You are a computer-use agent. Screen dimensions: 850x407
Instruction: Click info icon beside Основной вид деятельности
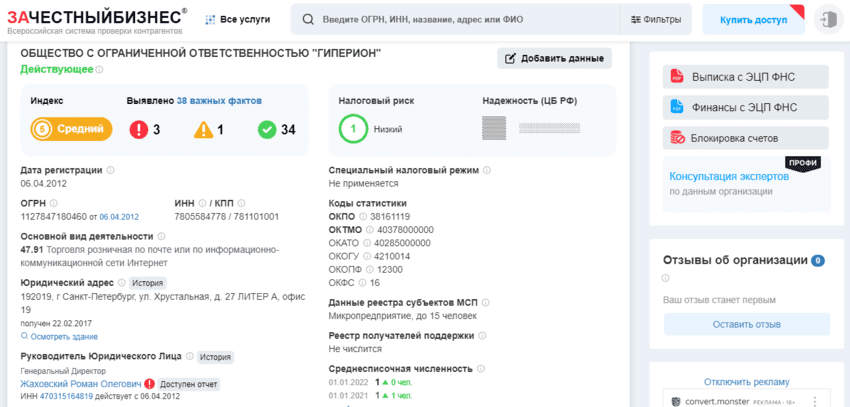pos(161,236)
